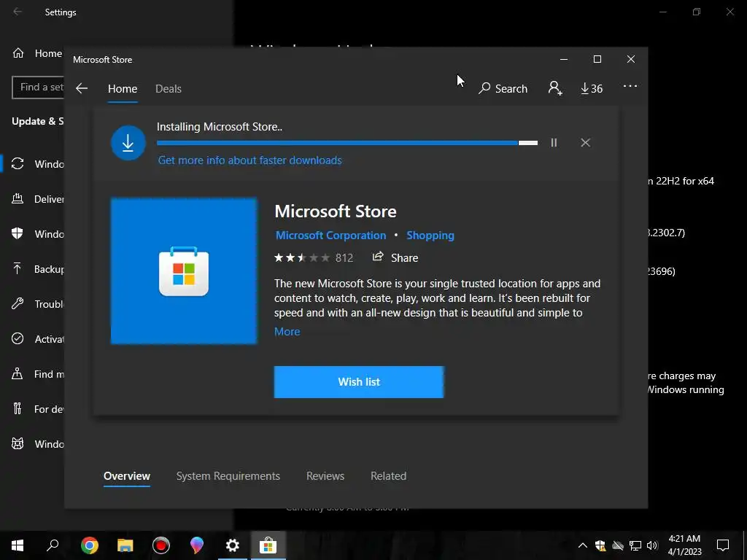The image size is (747, 560).
Task: Open the OneDrive cloud icon in system tray
Action: [618, 545]
